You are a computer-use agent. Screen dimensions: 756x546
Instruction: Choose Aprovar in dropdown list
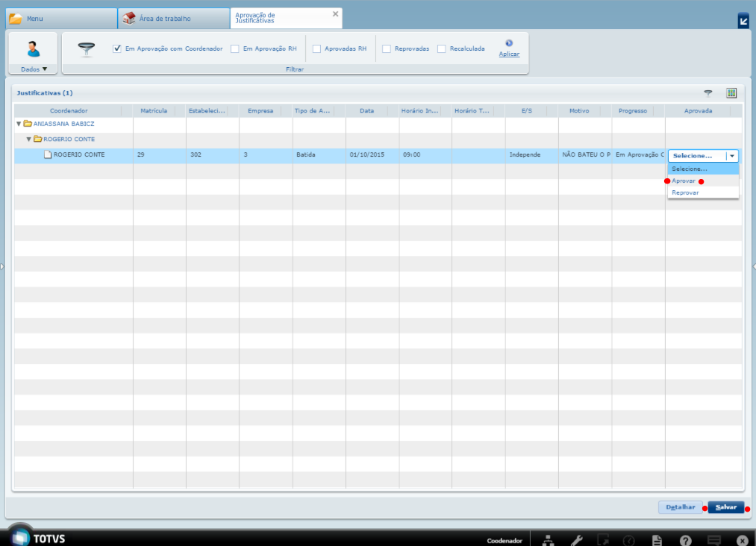coord(703,181)
